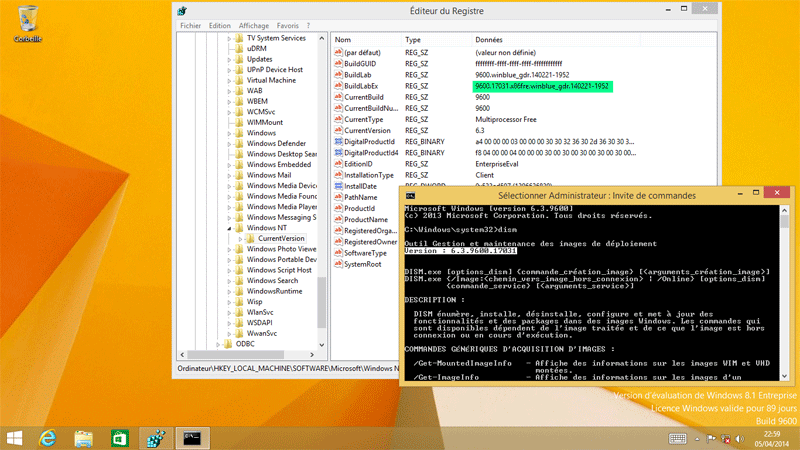Open the Favoris menu
Screen dimensions: 800x450
point(287,25)
